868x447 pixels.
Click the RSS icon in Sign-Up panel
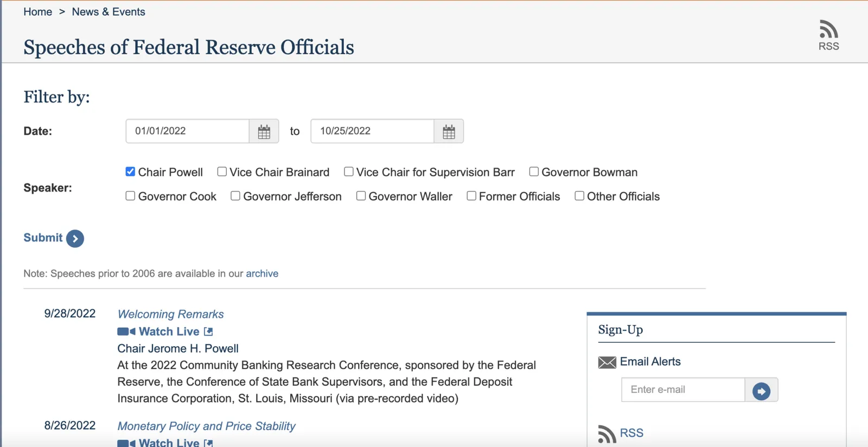[x=607, y=434]
